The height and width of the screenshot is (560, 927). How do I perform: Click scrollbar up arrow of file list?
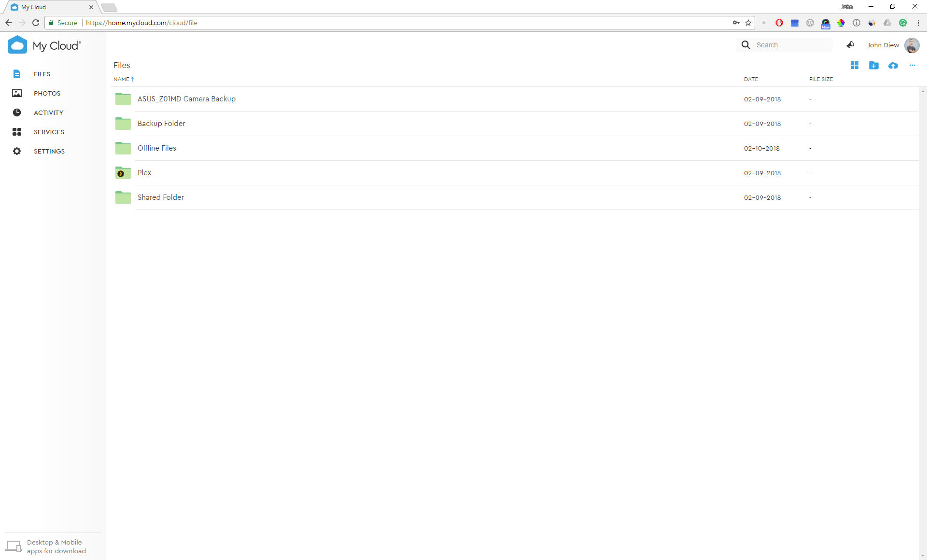tap(923, 91)
